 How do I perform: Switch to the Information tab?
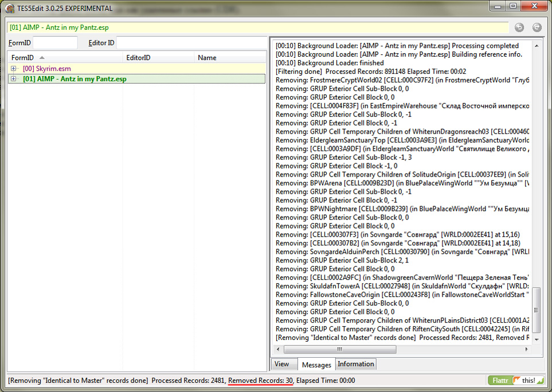click(356, 364)
